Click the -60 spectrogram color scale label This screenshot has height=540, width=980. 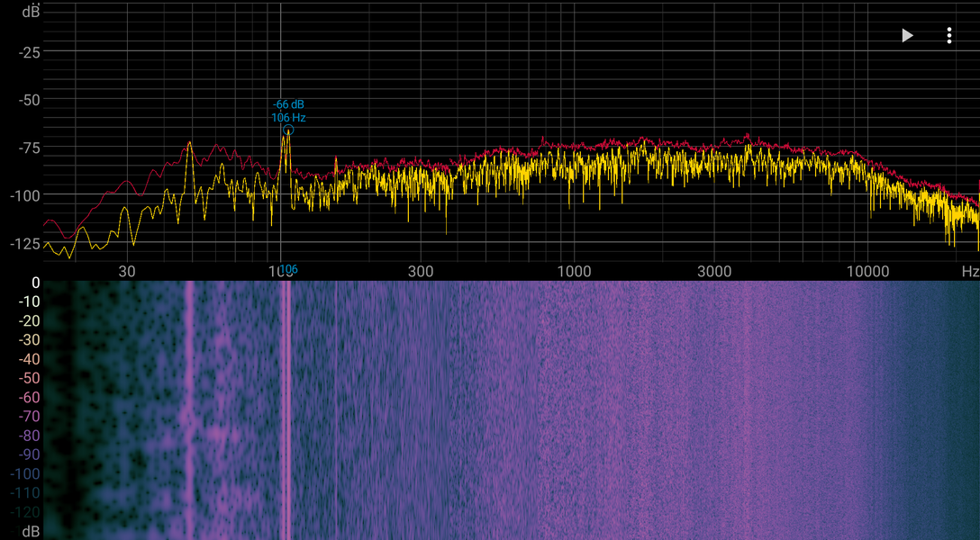(x=28, y=397)
